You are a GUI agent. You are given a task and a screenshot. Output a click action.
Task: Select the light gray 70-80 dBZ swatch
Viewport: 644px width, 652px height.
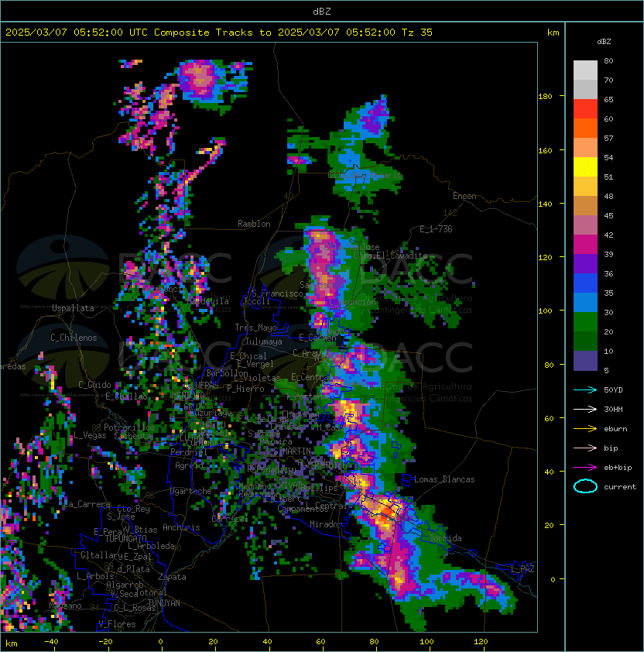(x=585, y=70)
